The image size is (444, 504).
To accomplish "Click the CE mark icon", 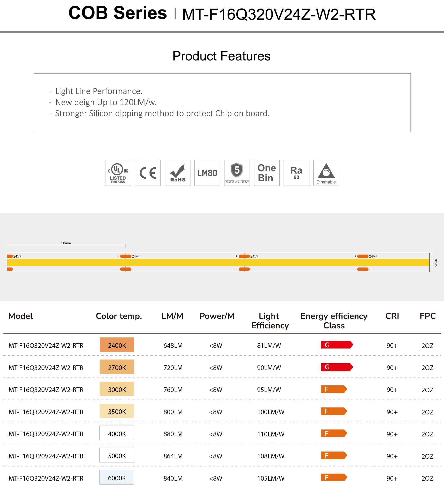I will pos(148,173).
